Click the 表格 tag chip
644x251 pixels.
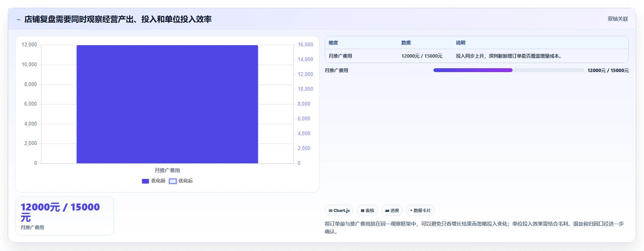(x=367, y=210)
